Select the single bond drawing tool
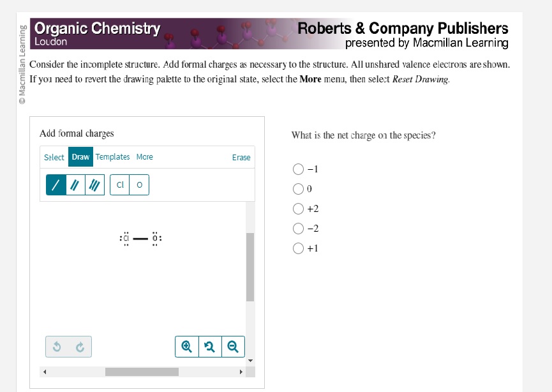552x392 pixels. click(x=56, y=185)
